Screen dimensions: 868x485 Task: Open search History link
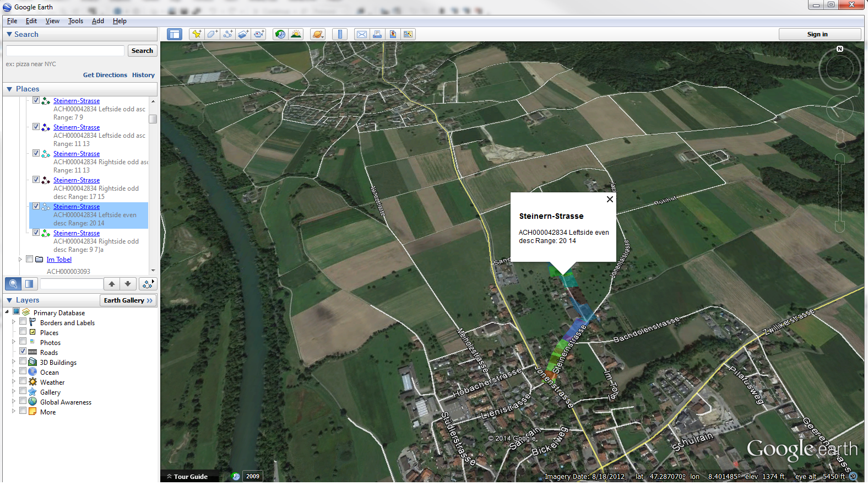click(143, 75)
